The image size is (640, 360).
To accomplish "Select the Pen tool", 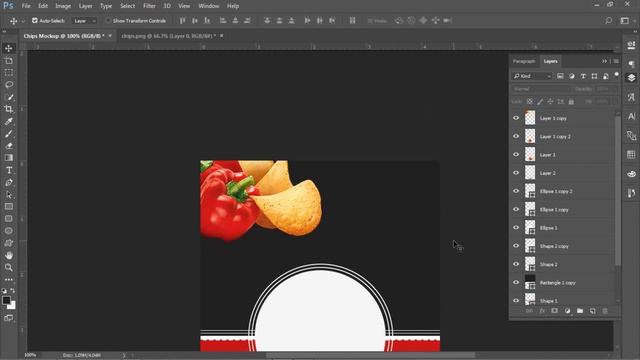I will pos(9,182).
